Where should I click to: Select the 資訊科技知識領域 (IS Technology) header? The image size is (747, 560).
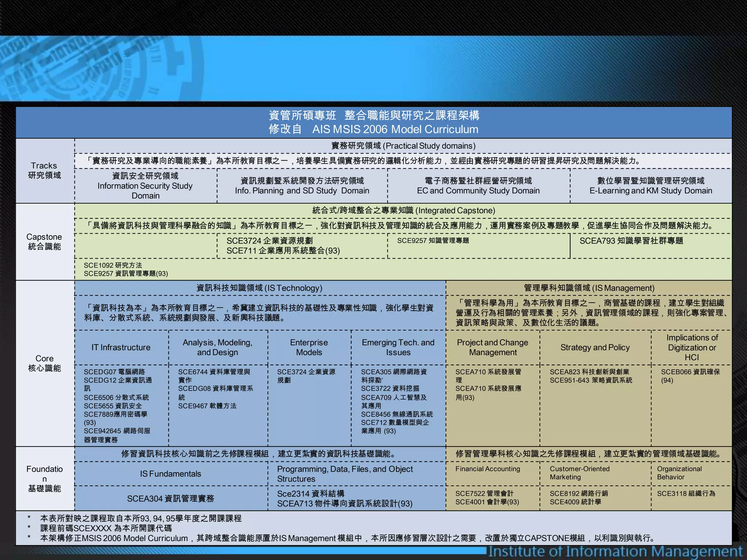coord(259,288)
